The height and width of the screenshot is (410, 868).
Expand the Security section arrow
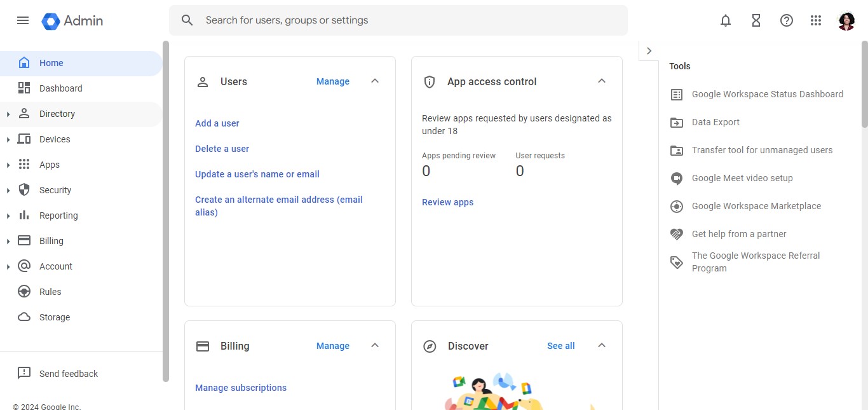coord(8,191)
